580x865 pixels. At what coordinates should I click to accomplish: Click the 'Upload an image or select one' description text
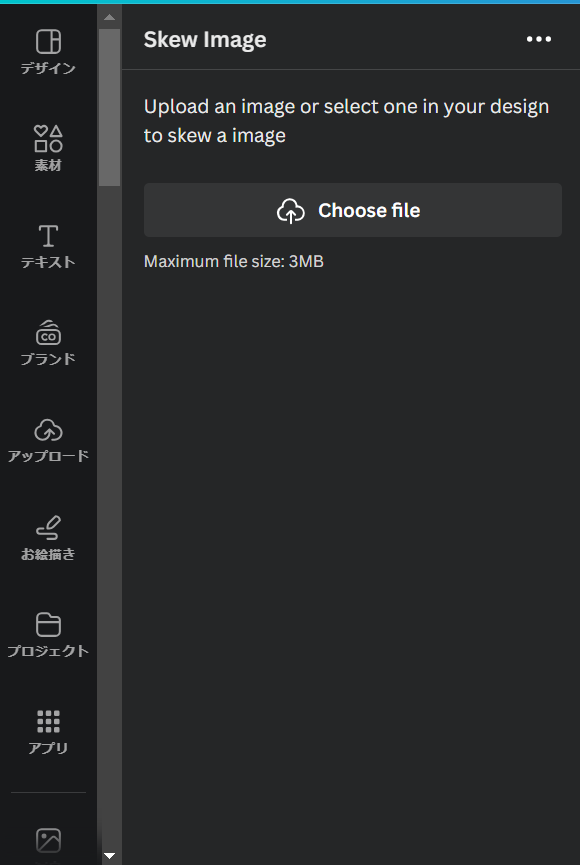(346, 121)
